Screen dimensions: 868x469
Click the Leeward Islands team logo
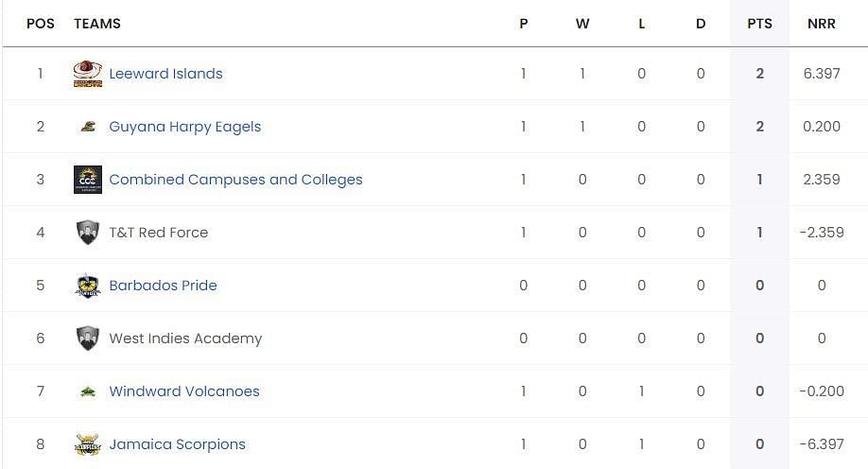click(x=88, y=74)
